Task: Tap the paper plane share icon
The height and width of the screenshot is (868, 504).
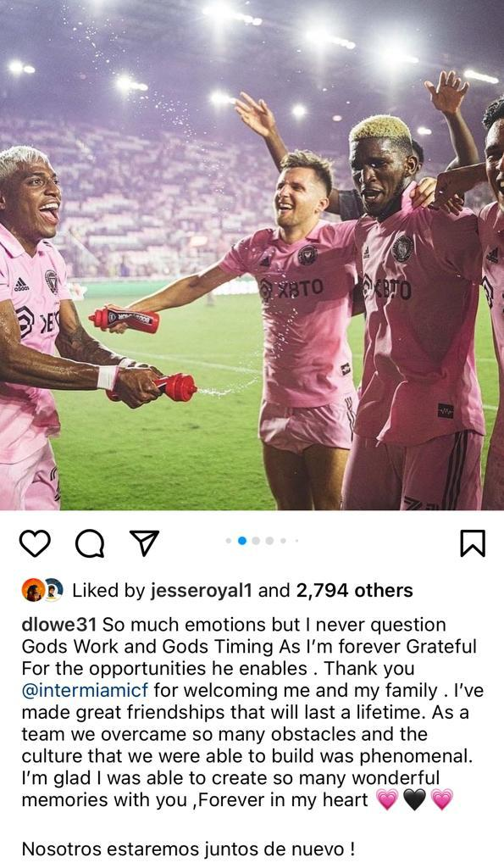Action: coord(144,542)
